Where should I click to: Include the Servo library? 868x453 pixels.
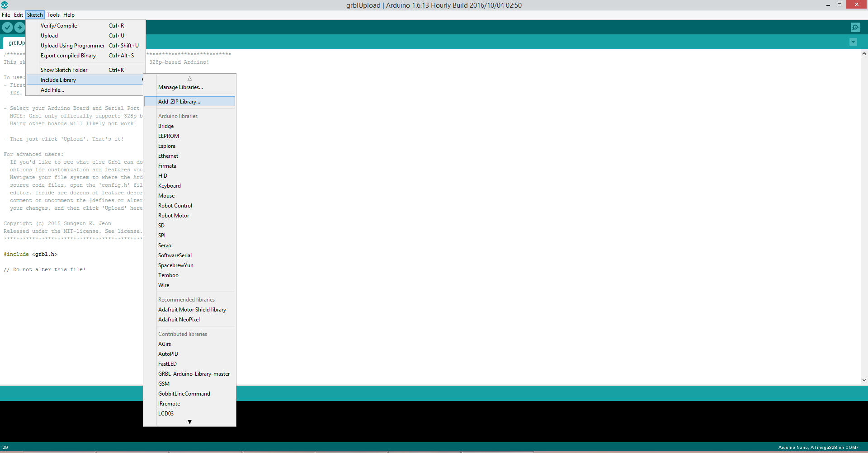pos(189,245)
